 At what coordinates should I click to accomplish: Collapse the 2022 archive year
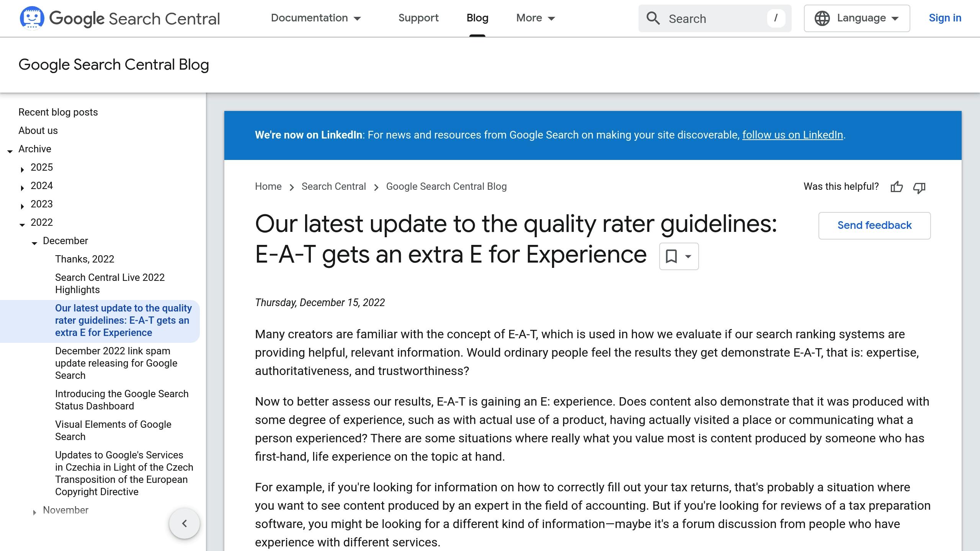pyautogui.click(x=22, y=225)
